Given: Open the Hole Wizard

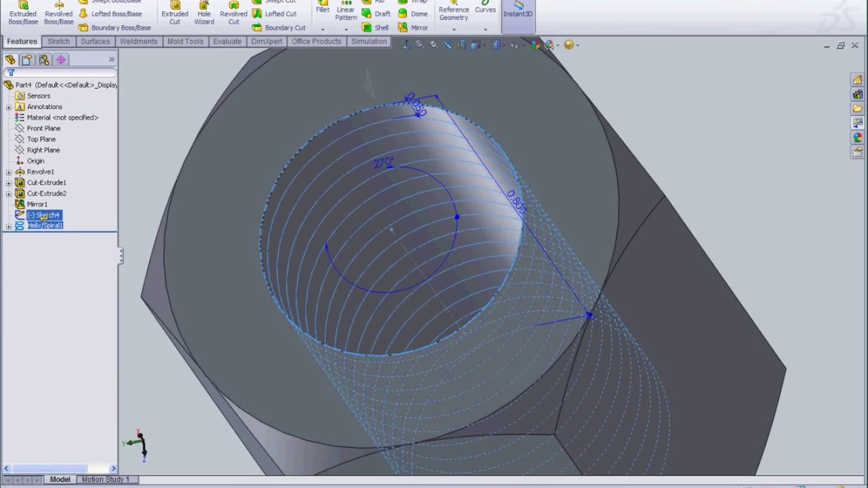Looking at the screenshot, I should (x=204, y=14).
